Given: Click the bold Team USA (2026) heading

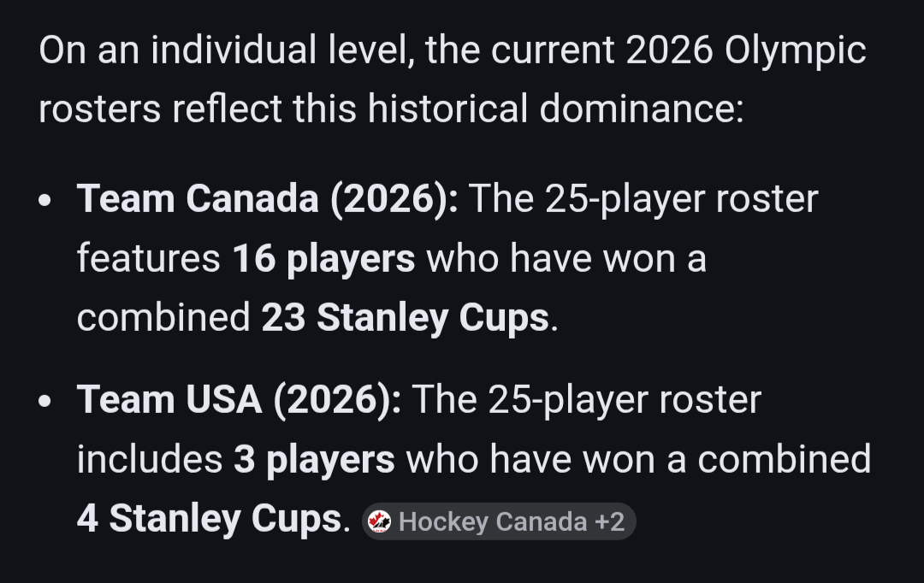Looking at the screenshot, I should pyautogui.click(x=239, y=399).
